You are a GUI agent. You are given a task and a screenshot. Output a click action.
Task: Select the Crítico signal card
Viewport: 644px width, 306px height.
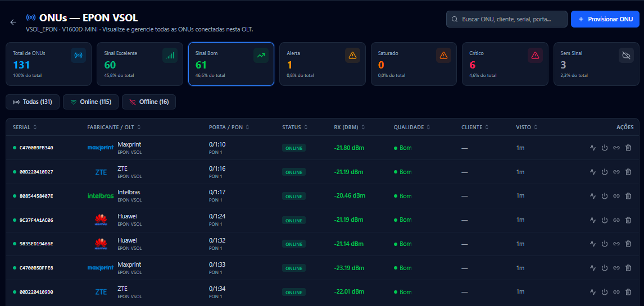505,64
